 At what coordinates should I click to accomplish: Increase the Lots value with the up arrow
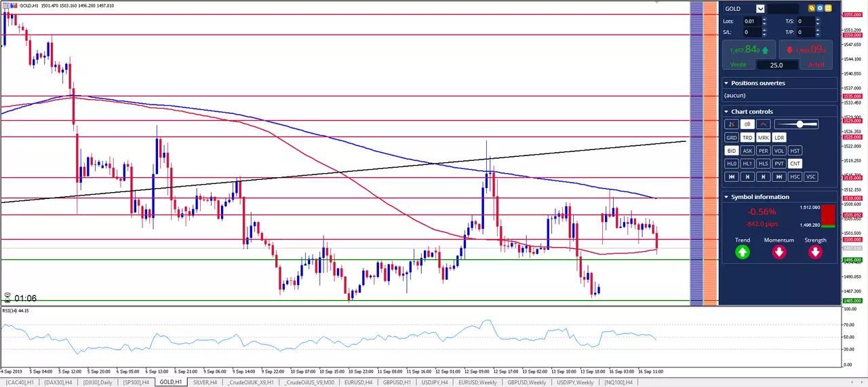click(x=764, y=19)
